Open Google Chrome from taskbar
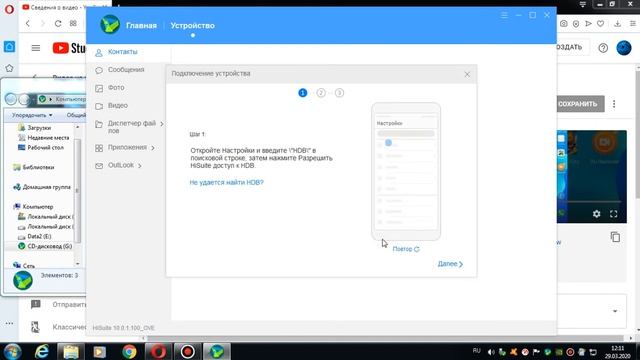The width and height of the screenshot is (640, 360). coord(129,351)
